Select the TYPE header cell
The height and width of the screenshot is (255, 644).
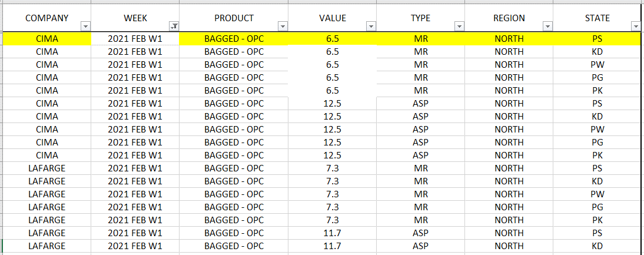[420, 18]
